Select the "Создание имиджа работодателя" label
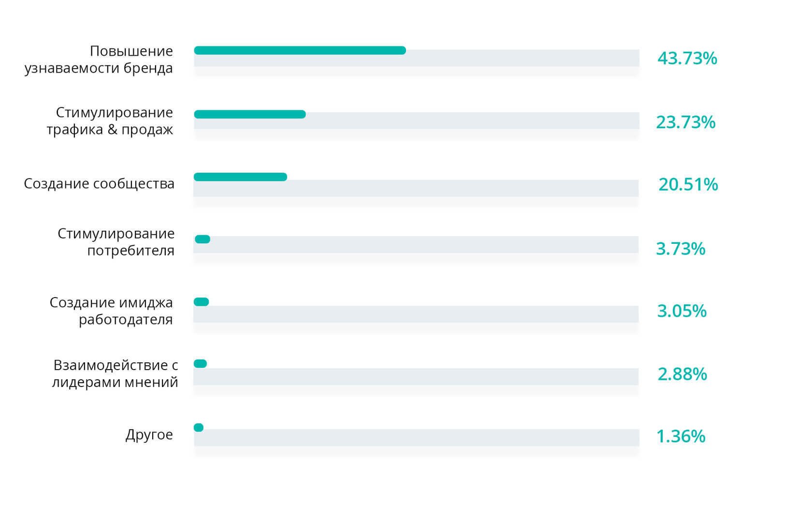812x508 pixels. point(111,311)
